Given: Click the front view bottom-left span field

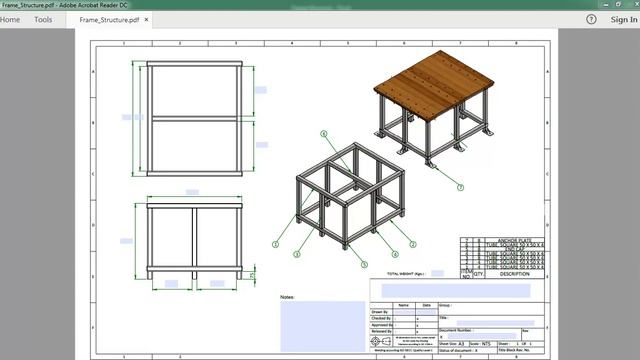Looking at the screenshot, I should [171, 283].
